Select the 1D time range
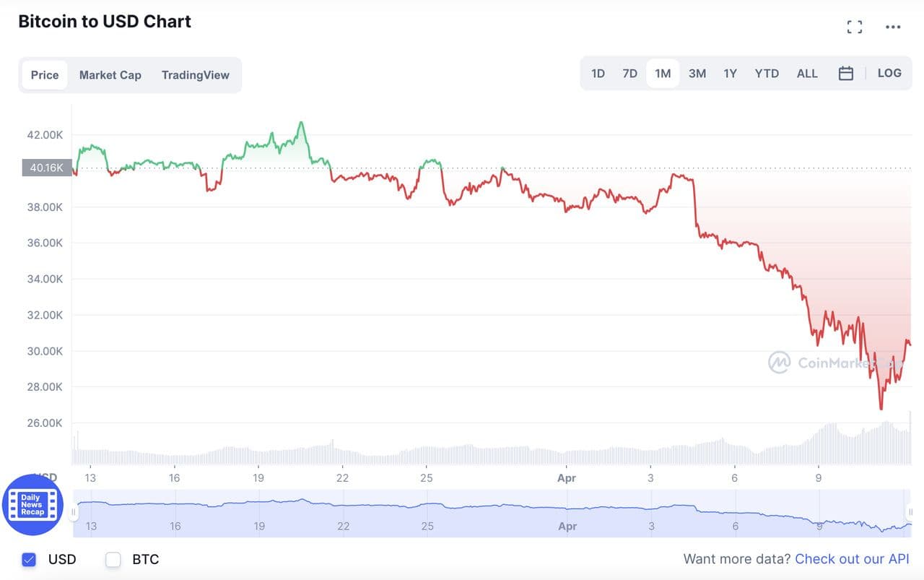This screenshot has height=580, width=924. tap(598, 74)
